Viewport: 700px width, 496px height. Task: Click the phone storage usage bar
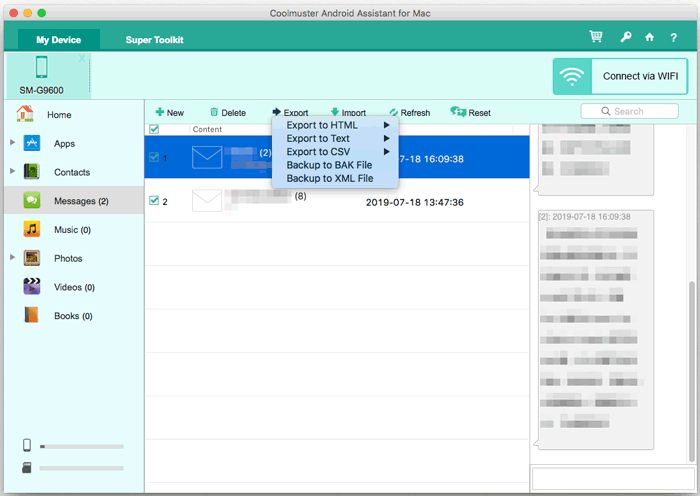coord(82,446)
